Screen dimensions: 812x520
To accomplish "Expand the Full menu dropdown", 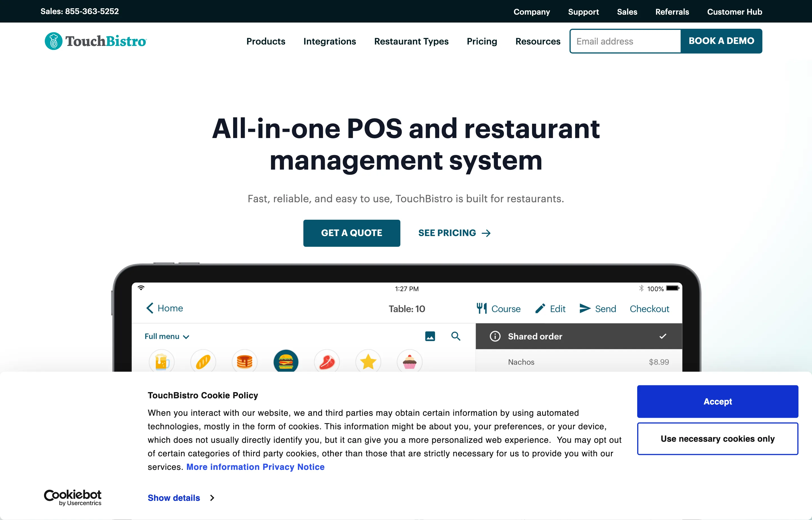I will click(167, 336).
